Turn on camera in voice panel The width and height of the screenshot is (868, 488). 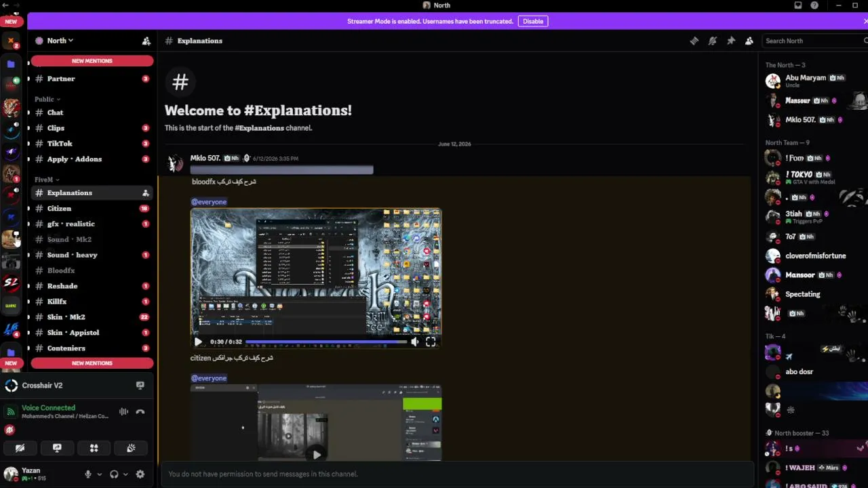tap(20, 448)
